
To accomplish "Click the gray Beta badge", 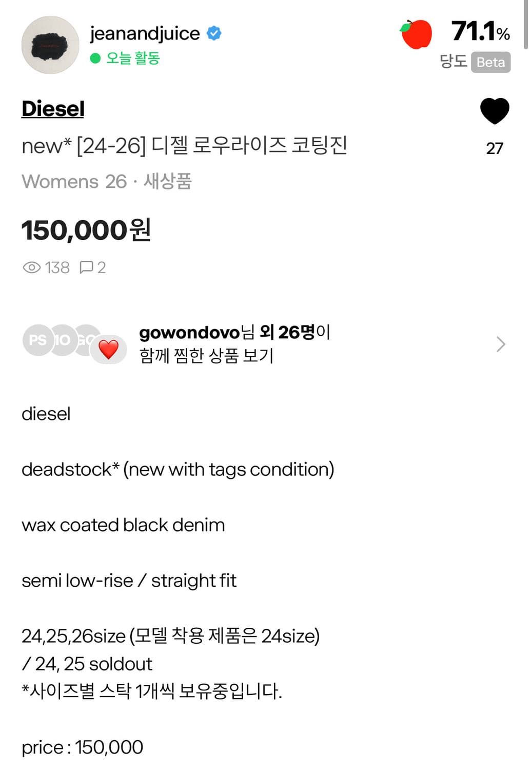I will [x=490, y=62].
